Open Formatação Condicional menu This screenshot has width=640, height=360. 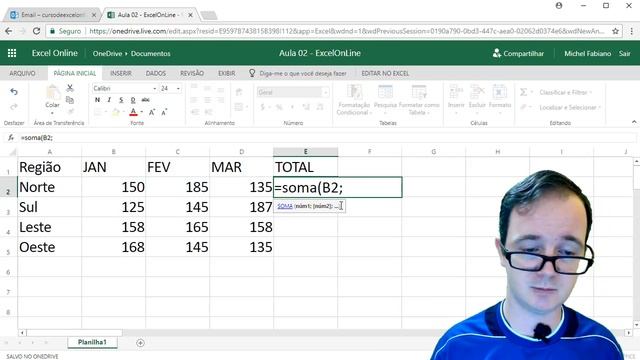pyautogui.click(x=353, y=100)
